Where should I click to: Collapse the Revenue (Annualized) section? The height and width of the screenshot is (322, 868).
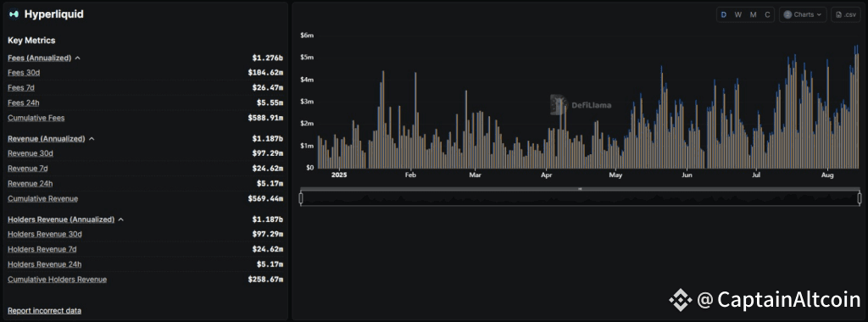point(92,139)
